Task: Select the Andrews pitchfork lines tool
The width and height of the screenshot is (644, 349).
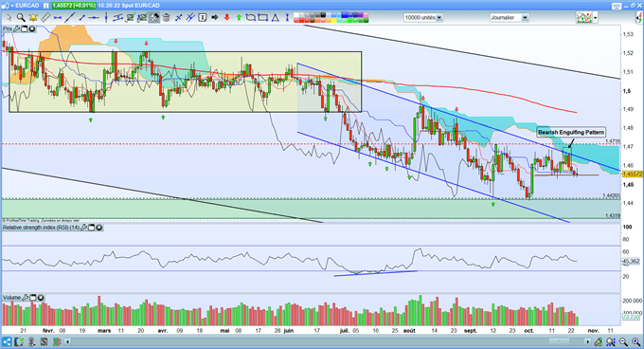Action: point(190,18)
